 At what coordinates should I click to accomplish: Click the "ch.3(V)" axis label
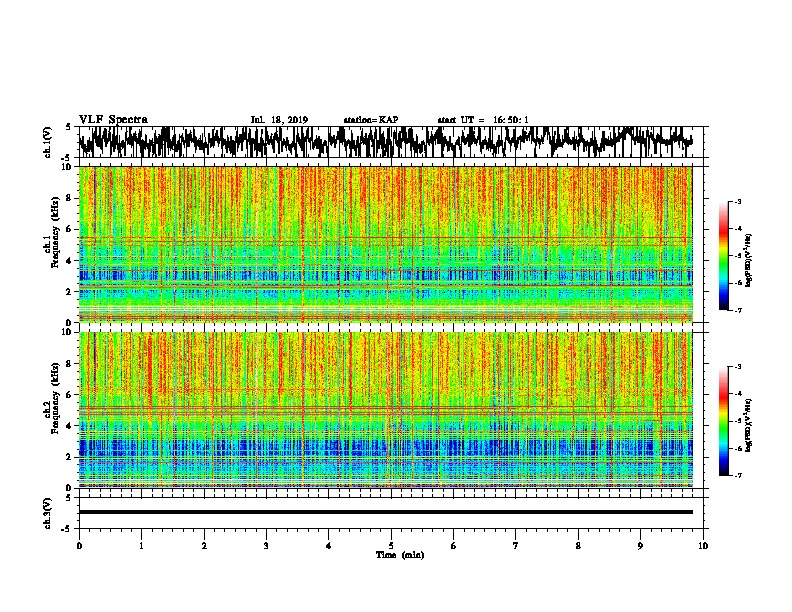tap(48, 514)
